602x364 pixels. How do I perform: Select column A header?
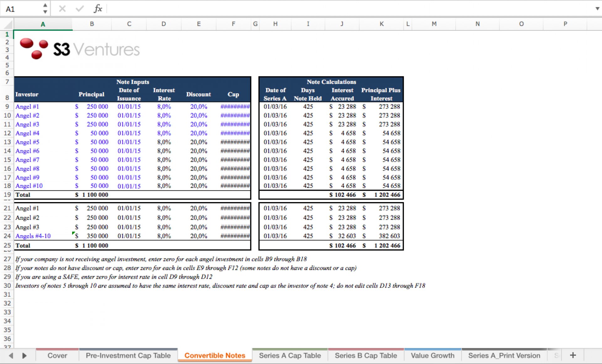[x=43, y=24]
